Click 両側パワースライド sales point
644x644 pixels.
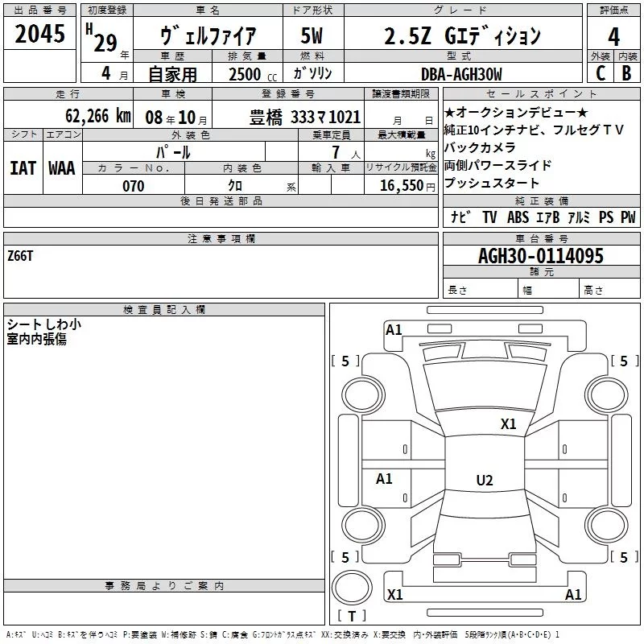[497, 165]
